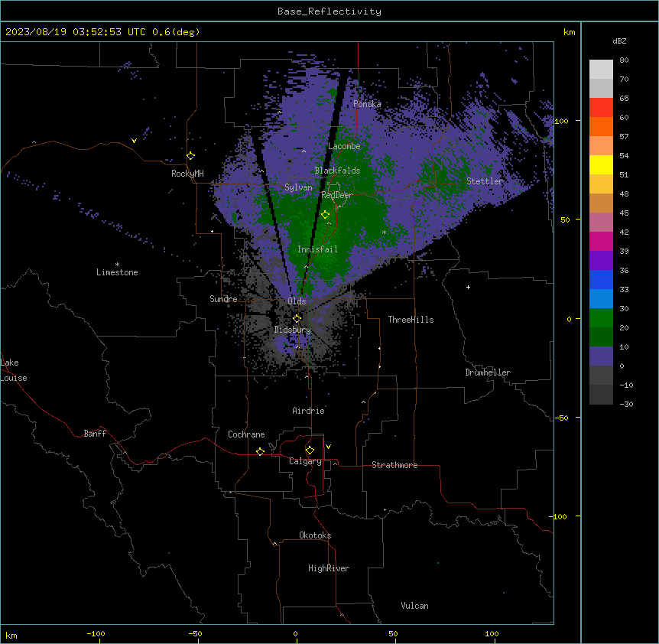Click the -100 tick on bottom axis
The height and width of the screenshot is (644, 659).
pos(96,634)
